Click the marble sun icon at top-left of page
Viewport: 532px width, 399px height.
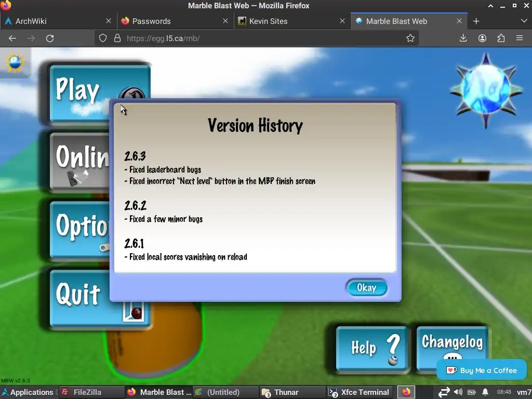15,63
